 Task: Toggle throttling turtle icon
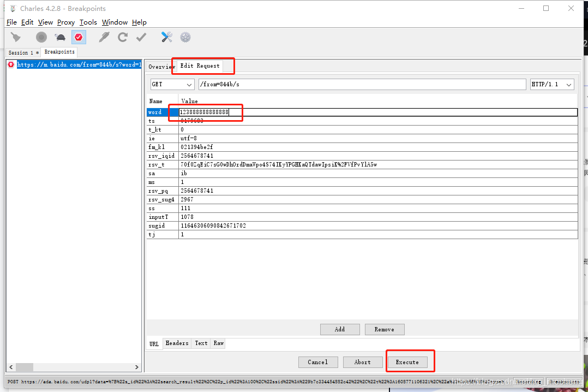60,37
